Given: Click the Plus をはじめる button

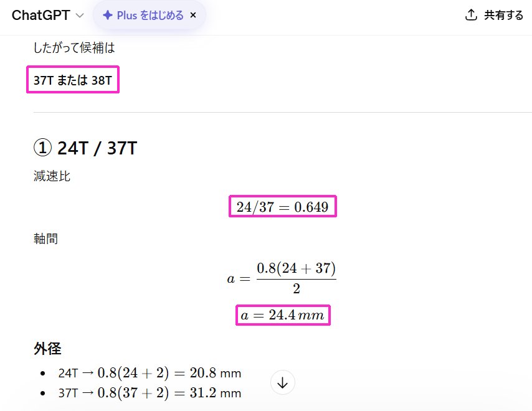Looking at the screenshot, I should [150, 16].
